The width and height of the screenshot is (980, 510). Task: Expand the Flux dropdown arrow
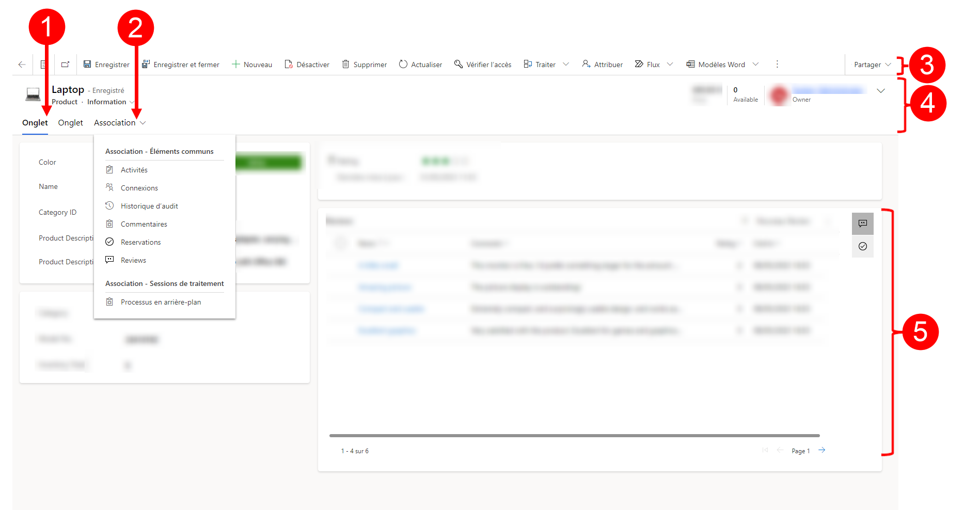coord(670,65)
